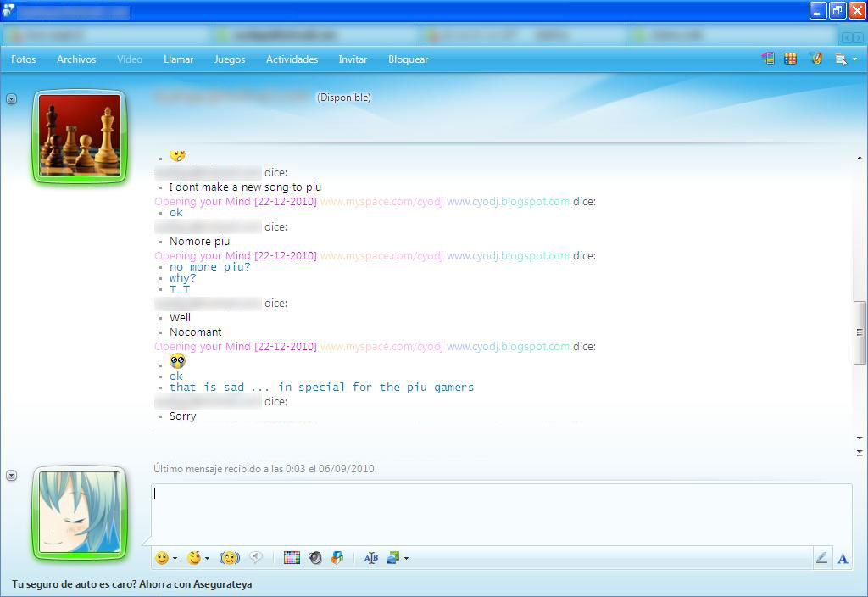This screenshot has width=868, height=597.
Task: Click the round speaker icon in the input toolbar
Action: 315,558
